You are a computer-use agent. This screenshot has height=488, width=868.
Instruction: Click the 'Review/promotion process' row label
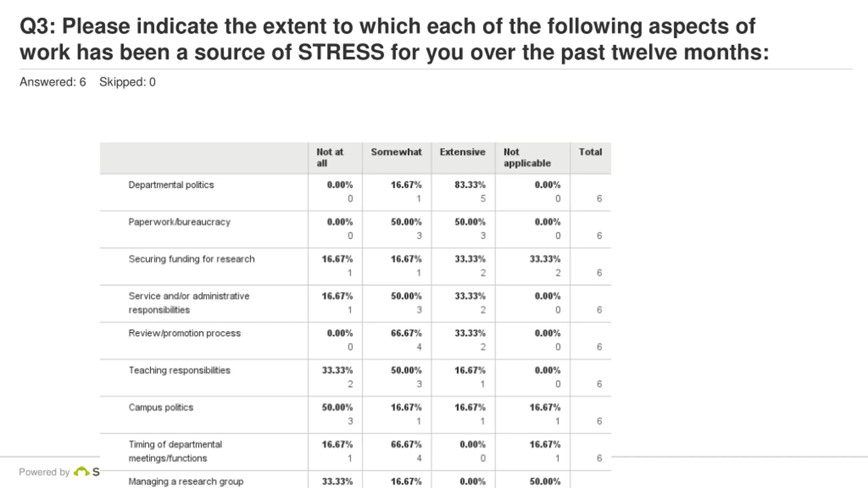184,333
